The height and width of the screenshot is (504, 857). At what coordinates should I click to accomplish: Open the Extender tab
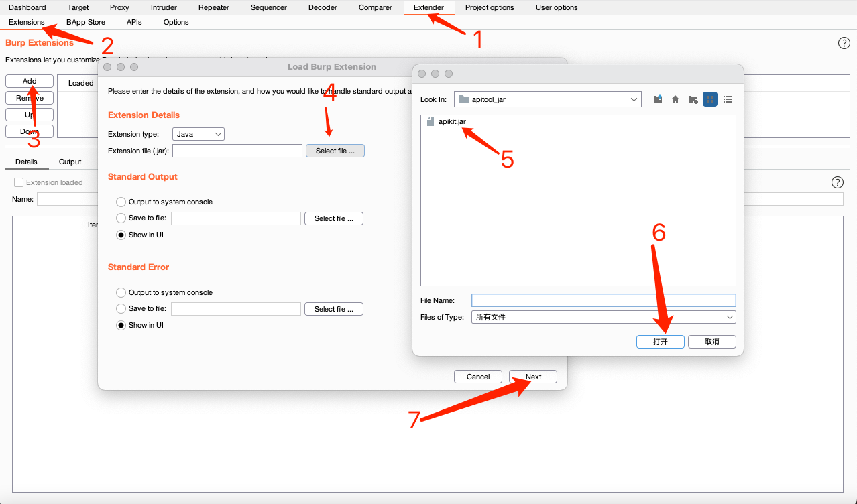coord(428,7)
